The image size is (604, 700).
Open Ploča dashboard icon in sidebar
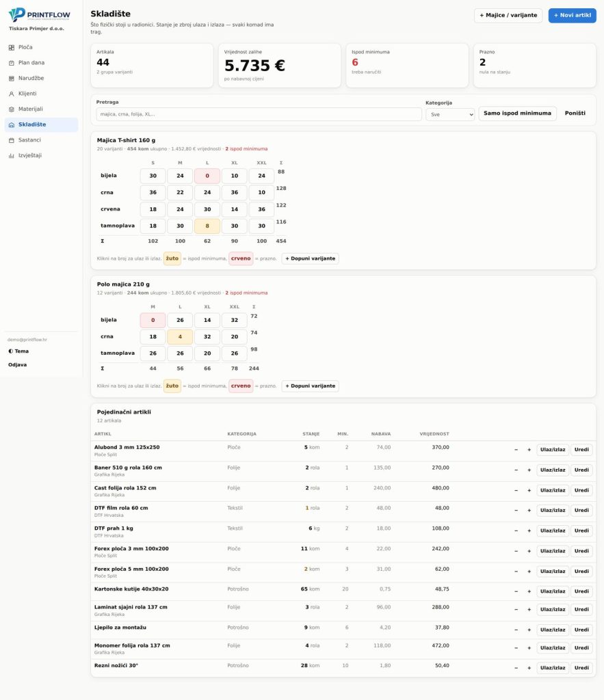tap(12, 47)
